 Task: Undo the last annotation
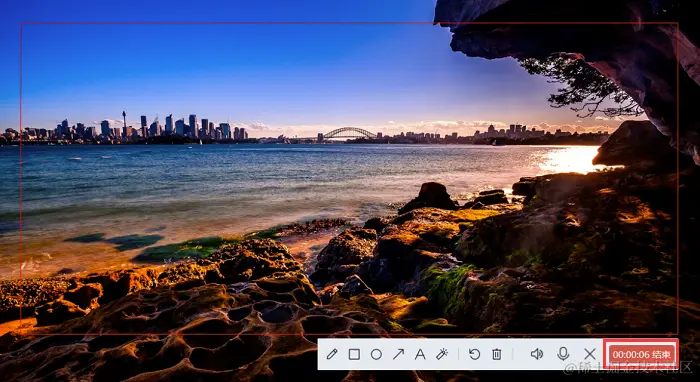[x=475, y=354]
